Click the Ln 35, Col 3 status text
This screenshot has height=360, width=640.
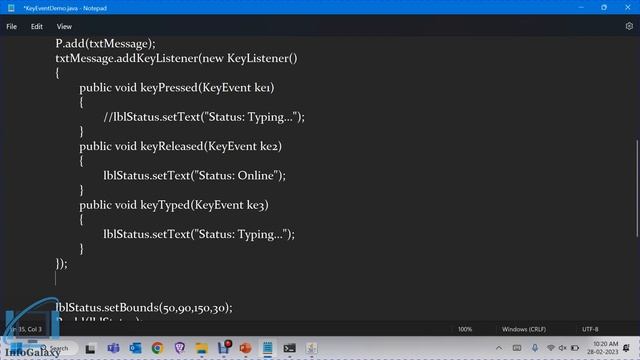[x=27, y=329]
